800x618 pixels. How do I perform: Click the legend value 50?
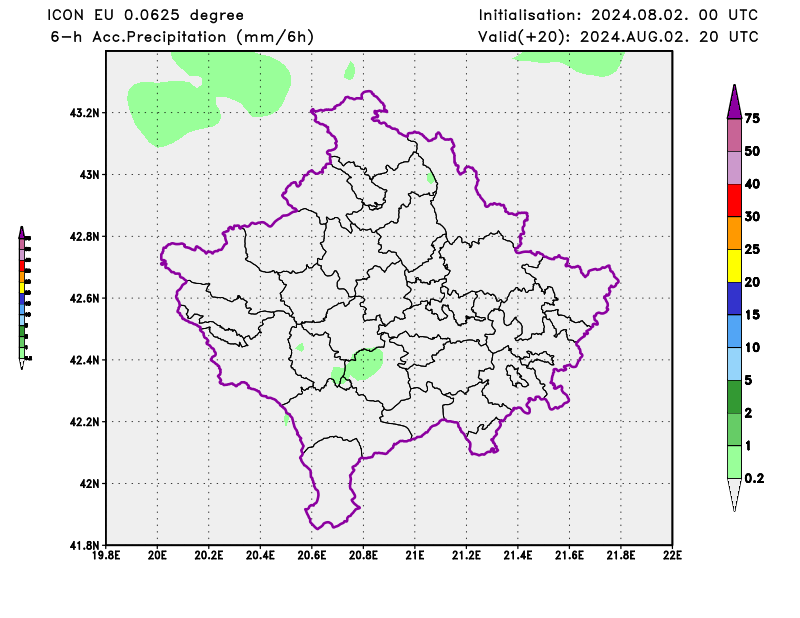752,151
